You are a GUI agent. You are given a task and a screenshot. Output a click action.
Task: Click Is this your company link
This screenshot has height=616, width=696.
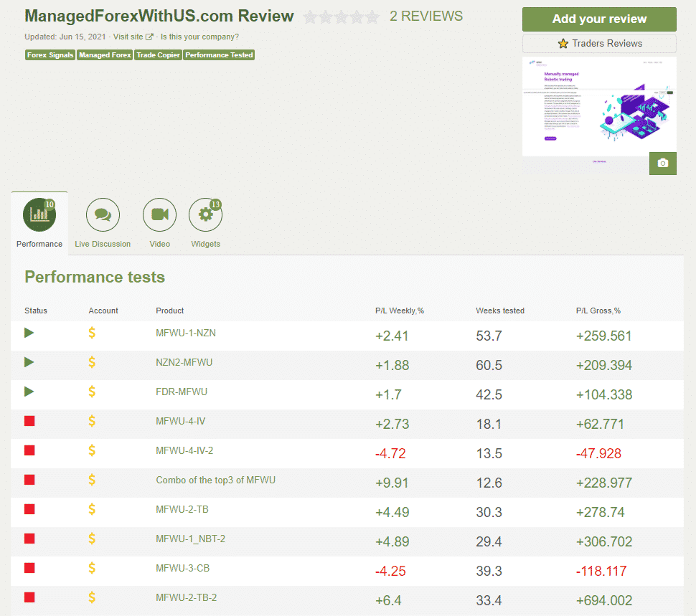coord(199,37)
